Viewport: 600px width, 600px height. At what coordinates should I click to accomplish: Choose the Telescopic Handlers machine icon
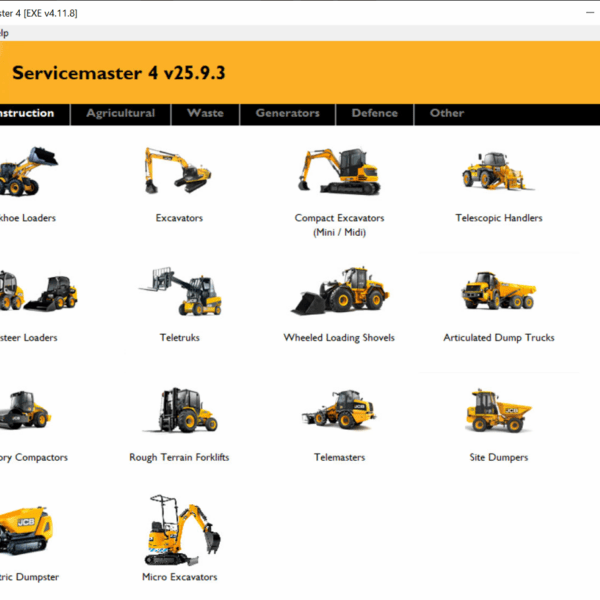[x=498, y=171]
